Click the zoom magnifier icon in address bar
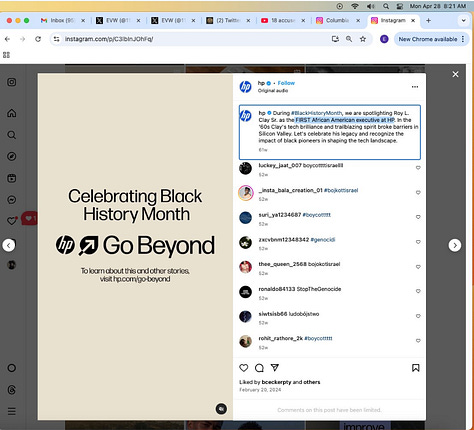Image resolution: width=474 pixels, height=430 pixels. coord(349,39)
